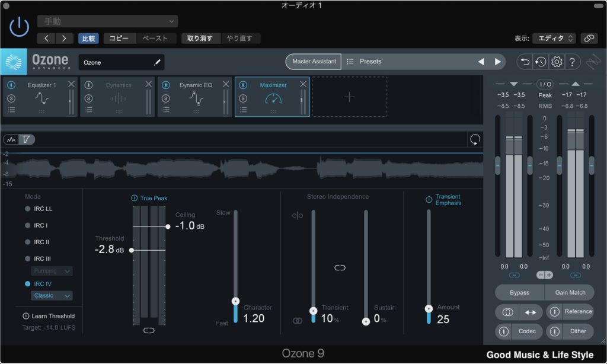Open the help question mark
This screenshot has height=364, width=607.
click(x=572, y=62)
